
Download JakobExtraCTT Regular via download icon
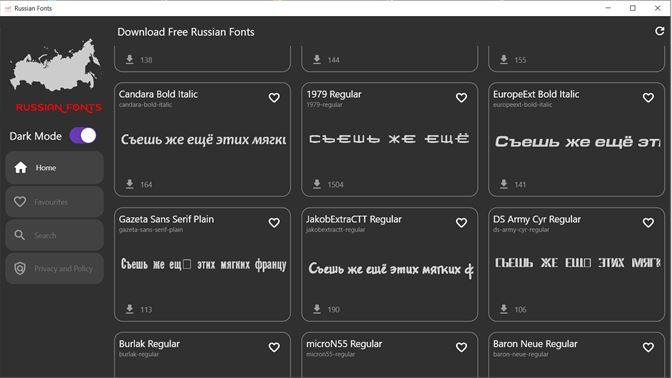pyautogui.click(x=317, y=309)
